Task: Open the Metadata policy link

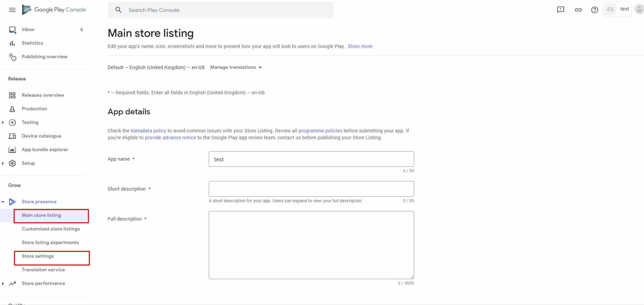Action: click(148, 131)
